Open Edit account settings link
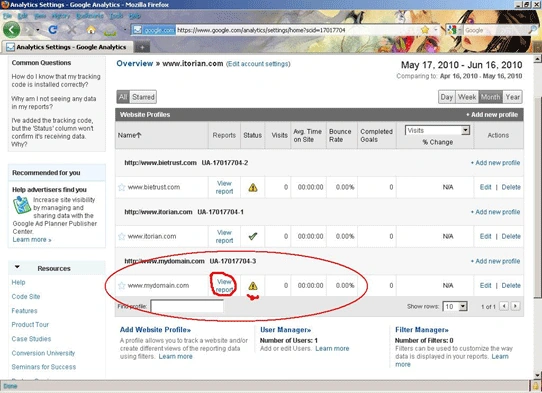This screenshot has height=393, width=542. [258, 64]
